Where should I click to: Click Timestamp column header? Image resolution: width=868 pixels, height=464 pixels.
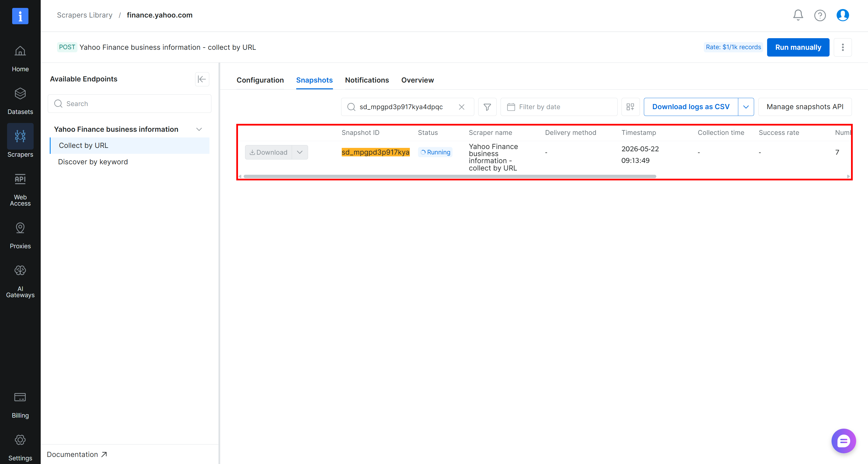638,133
